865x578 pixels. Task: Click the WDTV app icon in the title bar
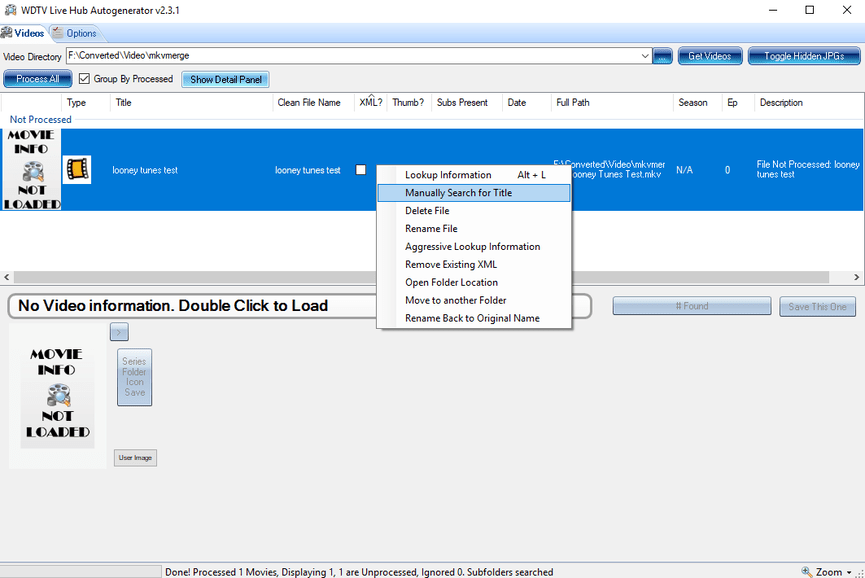pos(10,10)
